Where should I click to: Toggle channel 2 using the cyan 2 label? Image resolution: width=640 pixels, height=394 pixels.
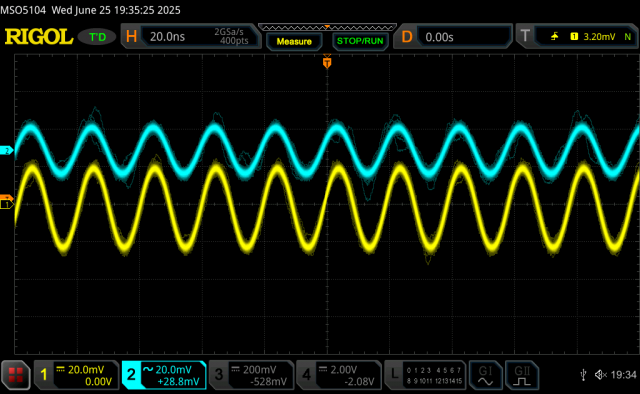coord(131,375)
